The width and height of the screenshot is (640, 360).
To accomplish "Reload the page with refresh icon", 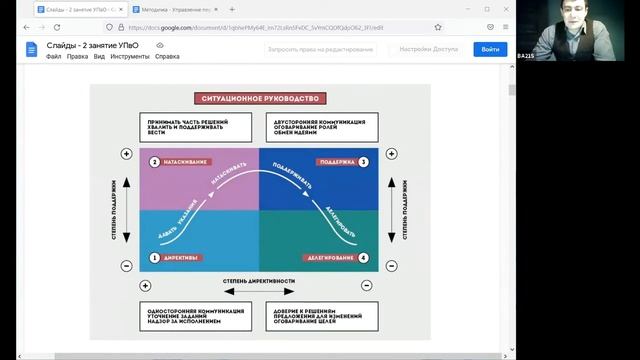I will pyautogui.click(x=57, y=27).
